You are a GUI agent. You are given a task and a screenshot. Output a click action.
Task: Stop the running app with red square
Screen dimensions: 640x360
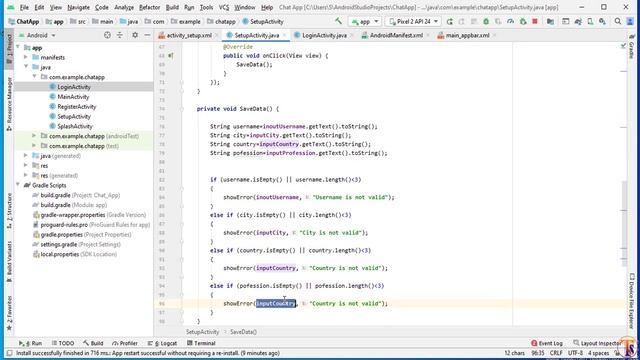click(x=535, y=22)
